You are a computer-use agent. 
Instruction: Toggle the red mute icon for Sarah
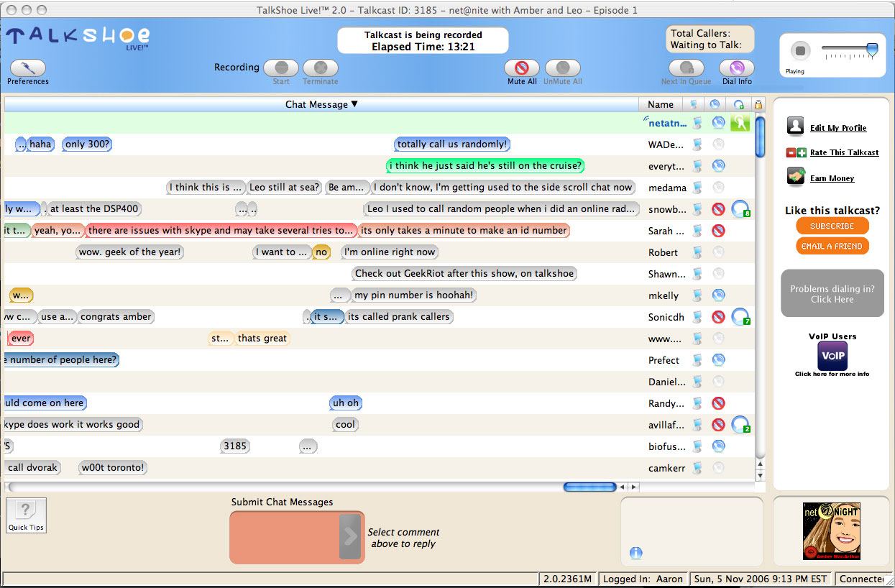coord(717,231)
